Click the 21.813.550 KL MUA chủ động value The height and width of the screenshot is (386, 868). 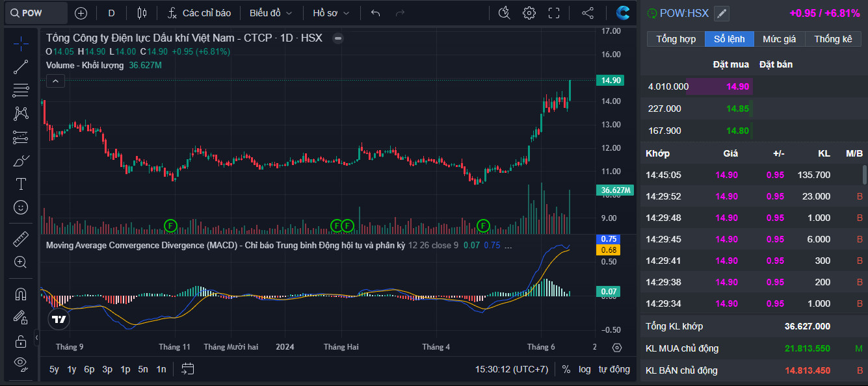pyautogui.click(x=808, y=348)
